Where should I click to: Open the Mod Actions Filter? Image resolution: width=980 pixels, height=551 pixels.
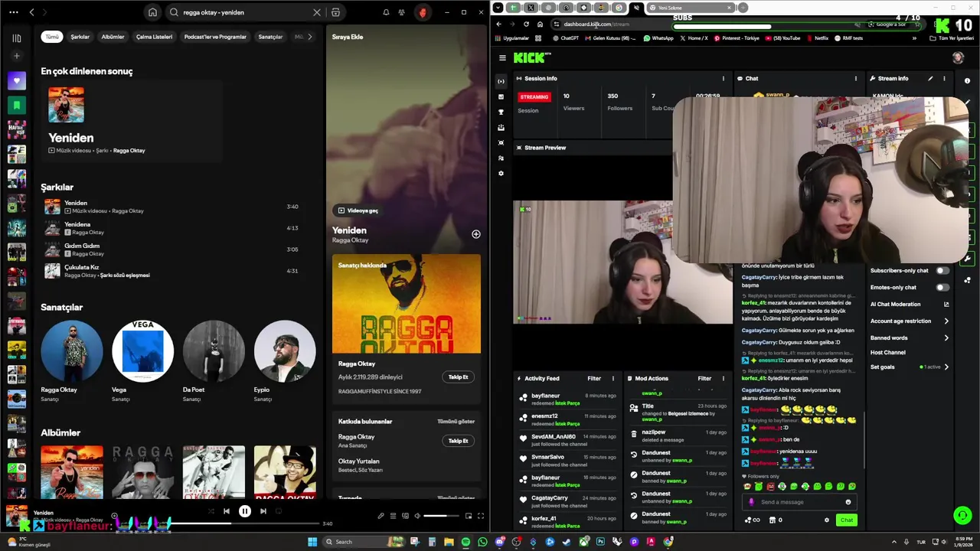pyautogui.click(x=704, y=378)
